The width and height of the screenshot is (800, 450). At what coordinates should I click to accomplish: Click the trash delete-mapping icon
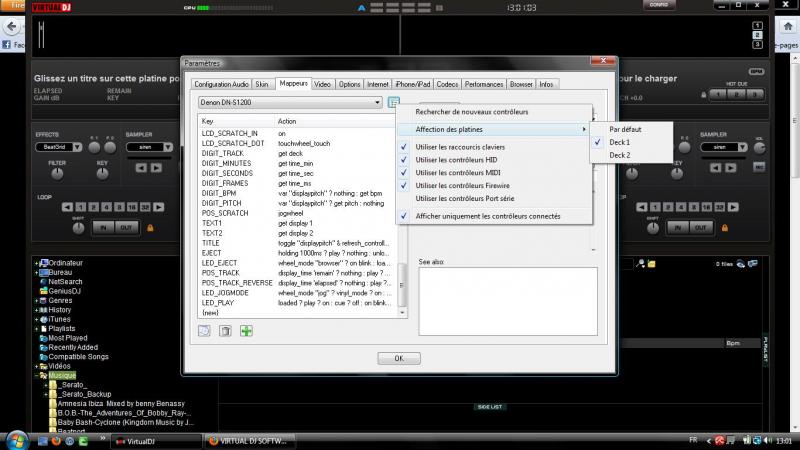pyautogui.click(x=226, y=330)
